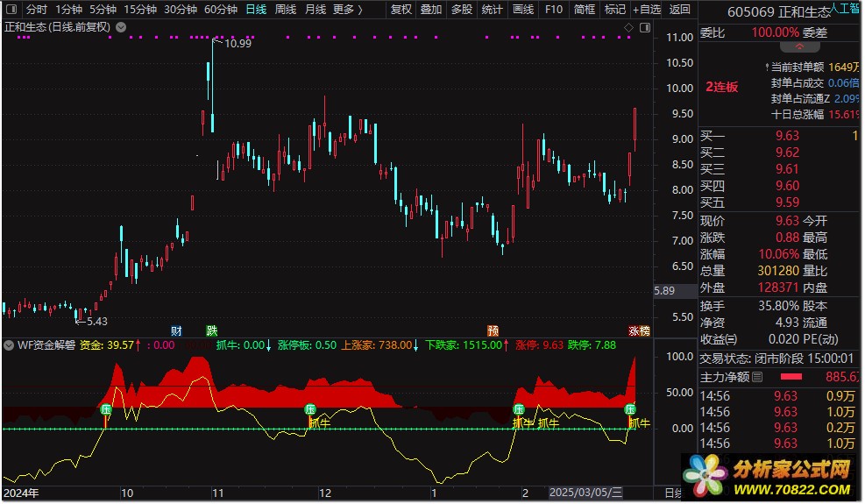Select the 买一 bid row
The width and height of the screenshot is (865, 504).
[x=779, y=136]
